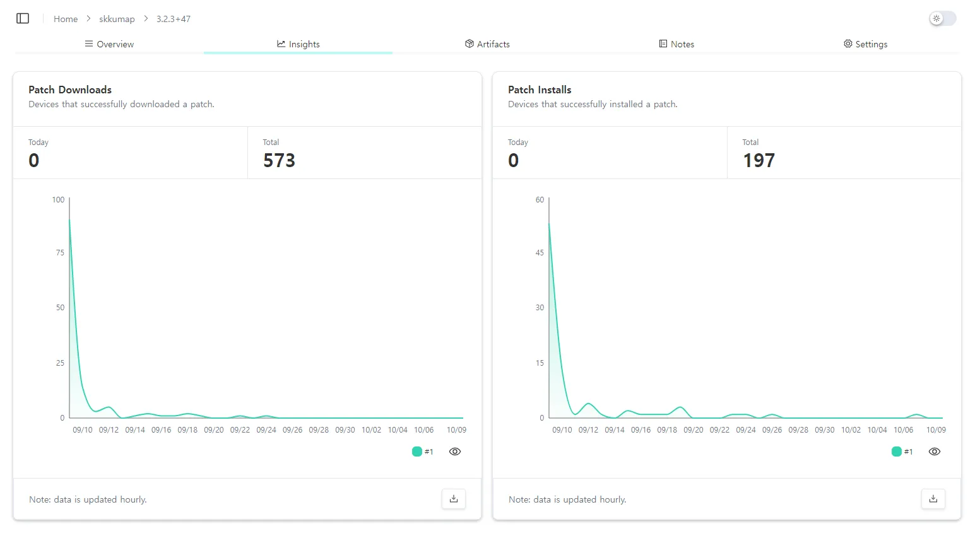Click the Settings gear icon
The width and height of the screenshot is (980, 536).
847,44
